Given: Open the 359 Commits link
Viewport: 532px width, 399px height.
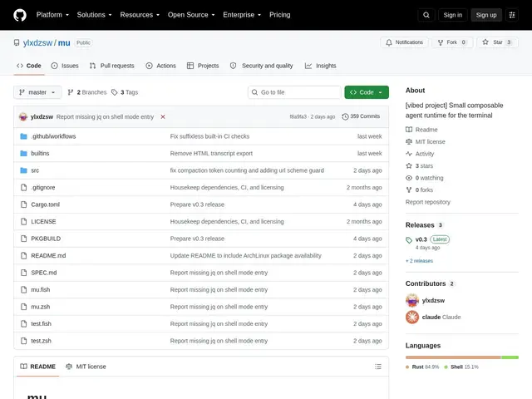Looking at the screenshot, I should [x=361, y=116].
